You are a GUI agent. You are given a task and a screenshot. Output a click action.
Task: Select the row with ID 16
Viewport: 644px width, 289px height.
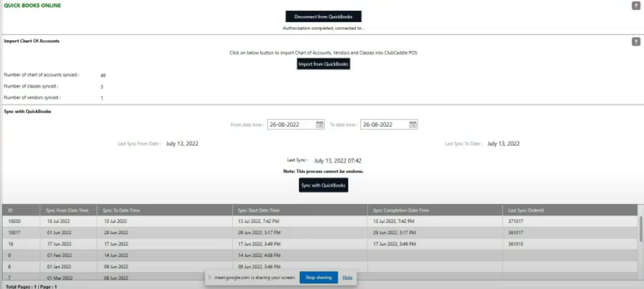click(320, 244)
